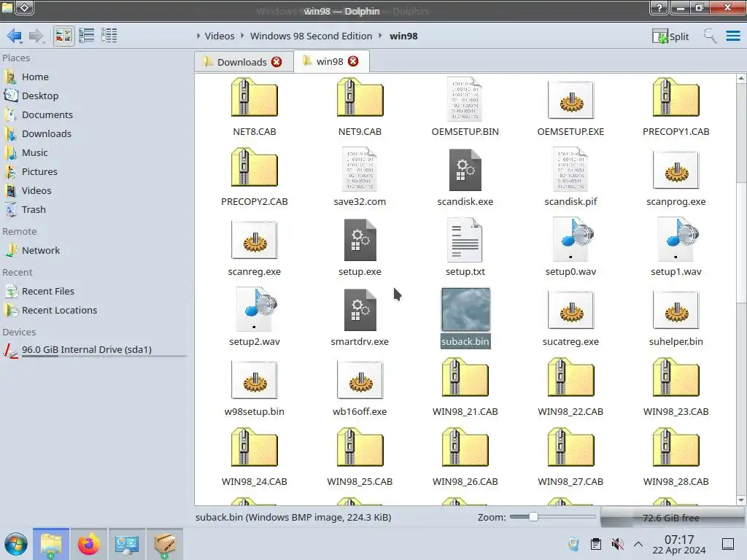This screenshot has height=560, width=747.
Task: Select the setup1.wav audio icon
Action: click(x=676, y=239)
